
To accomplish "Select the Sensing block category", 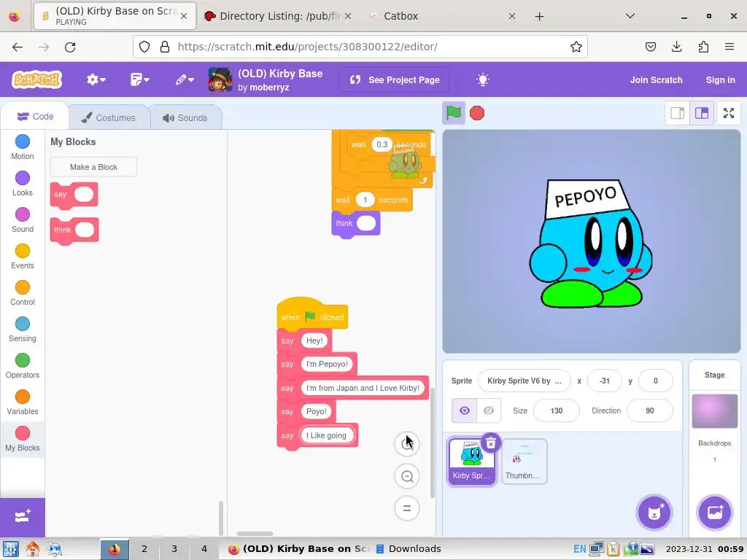I will click(x=23, y=330).
